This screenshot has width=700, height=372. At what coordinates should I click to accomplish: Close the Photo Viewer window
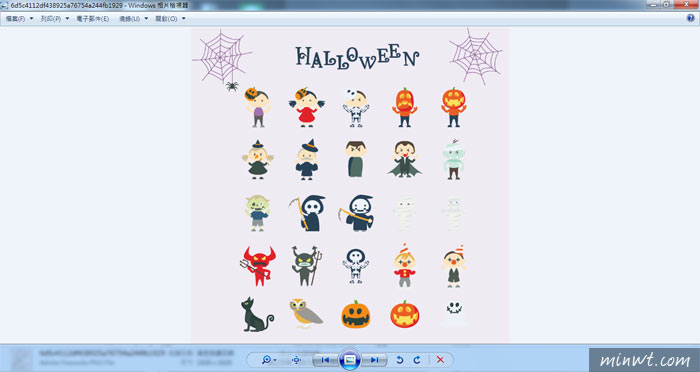coord(687,4)
